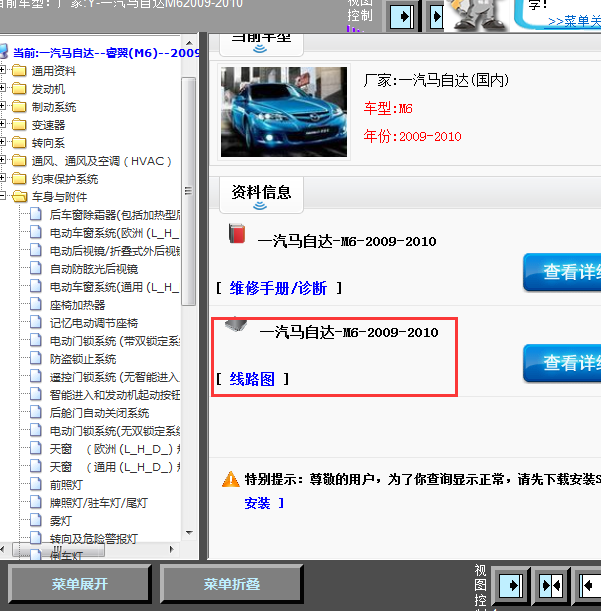Screen dimensions: 601x611
Task: Click document icon beside 座椅加热器
Action: coord(36,304)
